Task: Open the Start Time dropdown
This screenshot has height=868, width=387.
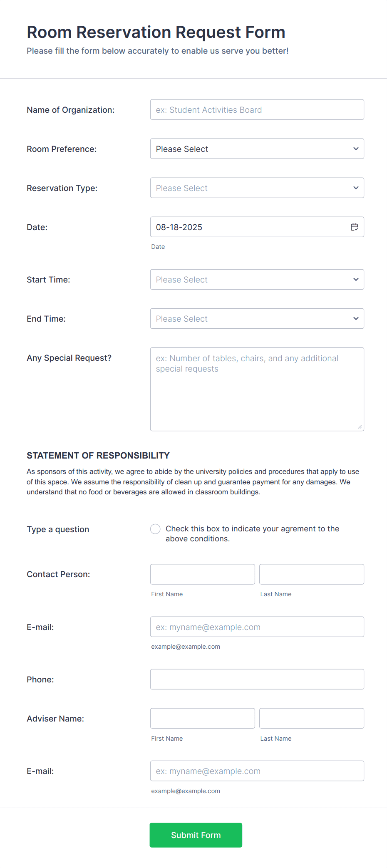Action: point(250,279)
